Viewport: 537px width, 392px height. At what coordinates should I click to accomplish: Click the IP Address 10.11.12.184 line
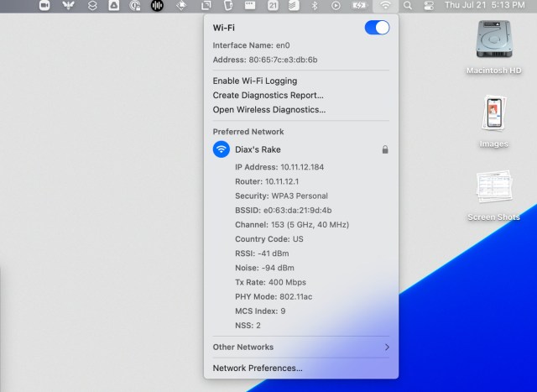pos(279,167)
